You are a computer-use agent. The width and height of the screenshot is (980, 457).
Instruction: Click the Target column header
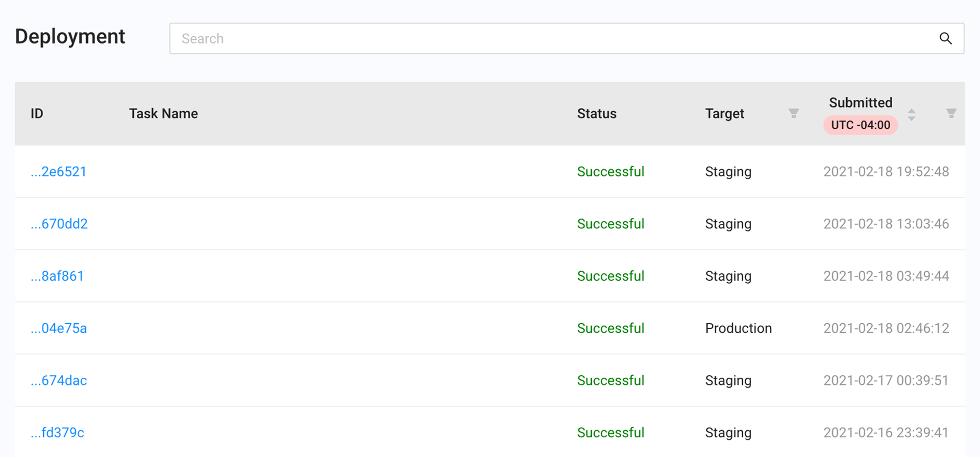pyautogui.click(x=724, y=114)
